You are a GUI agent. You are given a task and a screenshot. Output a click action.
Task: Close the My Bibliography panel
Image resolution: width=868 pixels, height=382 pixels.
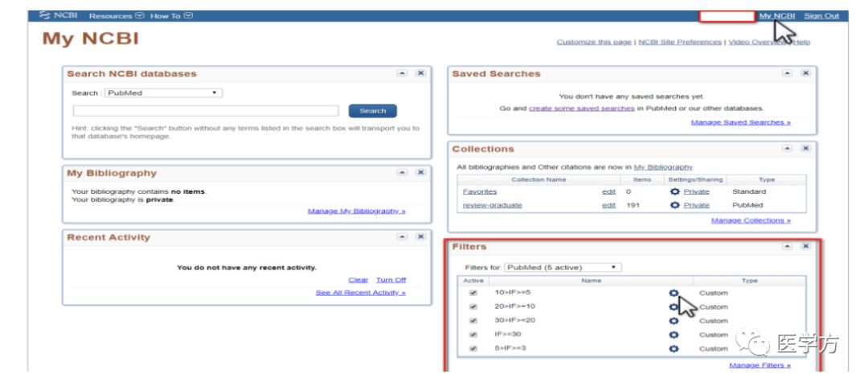click(420, 173)
